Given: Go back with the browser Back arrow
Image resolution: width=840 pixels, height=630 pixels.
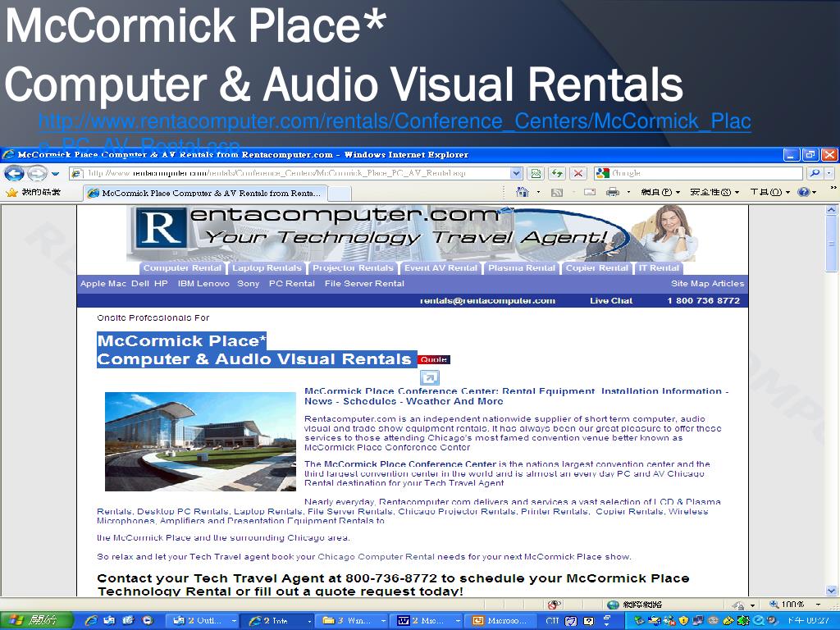Looking at the screenshot, I should (14, 173).
